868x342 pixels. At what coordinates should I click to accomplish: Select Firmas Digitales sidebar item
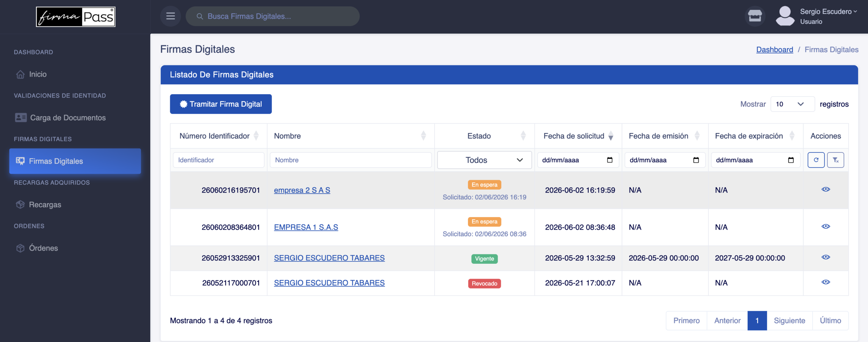coord(75,161)
